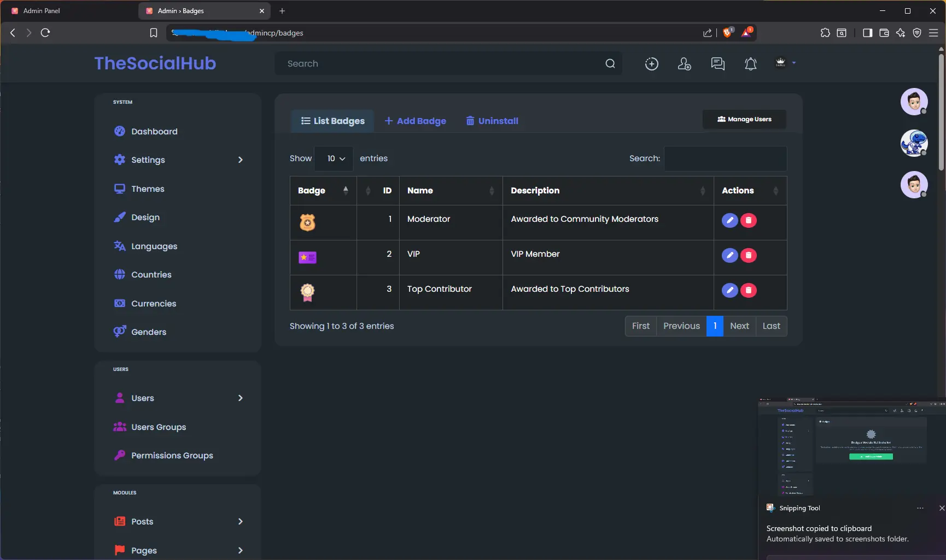Click the create plus-circle icon in header
The height and width of the screenshot is (560, 946).
coord(651,64)
